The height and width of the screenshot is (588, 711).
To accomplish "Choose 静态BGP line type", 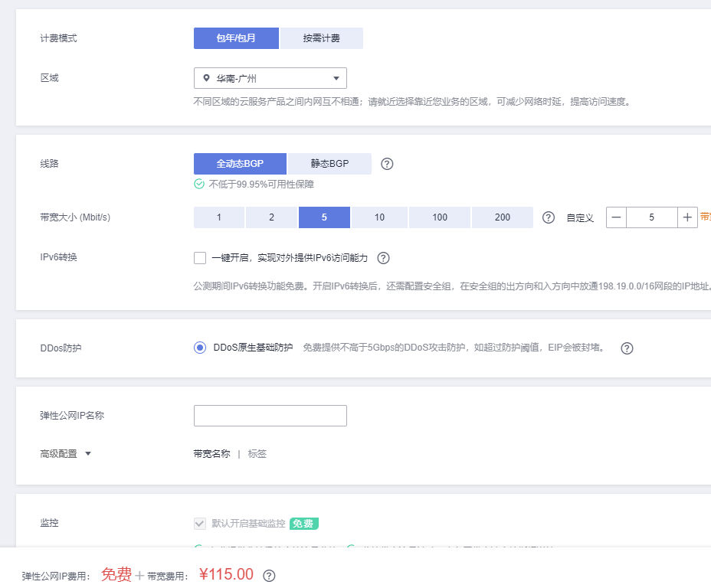I will pyautogui.click(x=329, y=164).
